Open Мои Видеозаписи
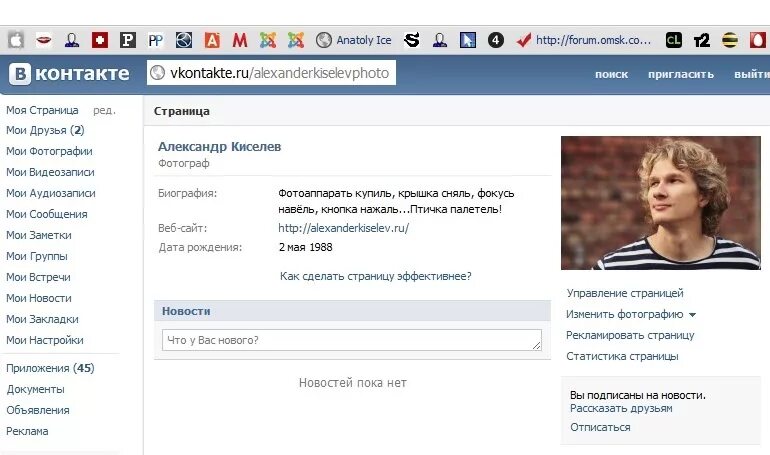The width and height of the screenshot is (770, 455). [x=50, y=172]
